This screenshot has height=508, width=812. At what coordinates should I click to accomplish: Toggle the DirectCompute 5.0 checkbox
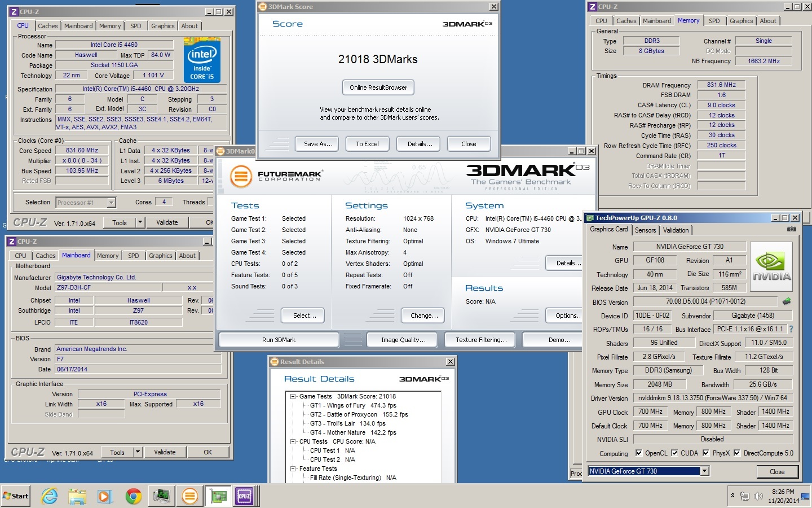pyautogui.click(x=737, y=453)
